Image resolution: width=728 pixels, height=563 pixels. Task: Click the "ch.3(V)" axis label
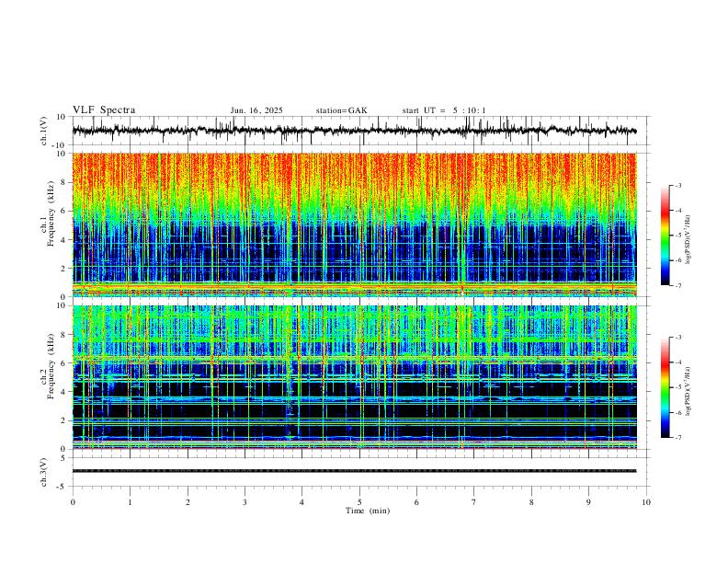pyautogui.click(x=44, y=472)
